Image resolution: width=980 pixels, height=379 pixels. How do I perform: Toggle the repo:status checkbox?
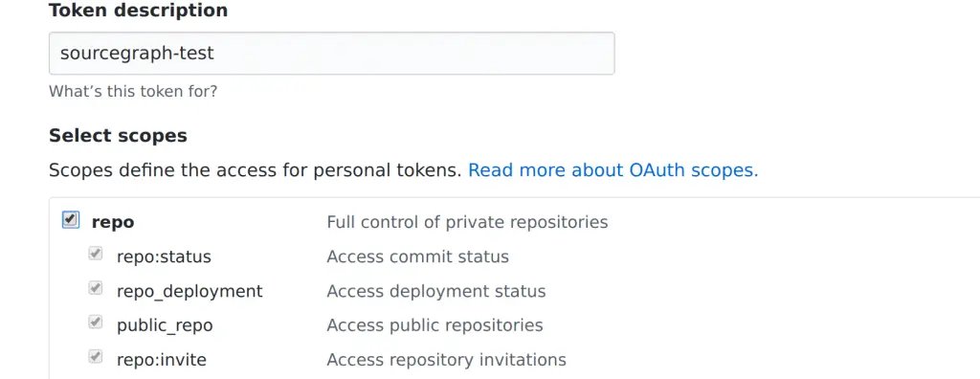pyautogui.click(x=95, y=254)
